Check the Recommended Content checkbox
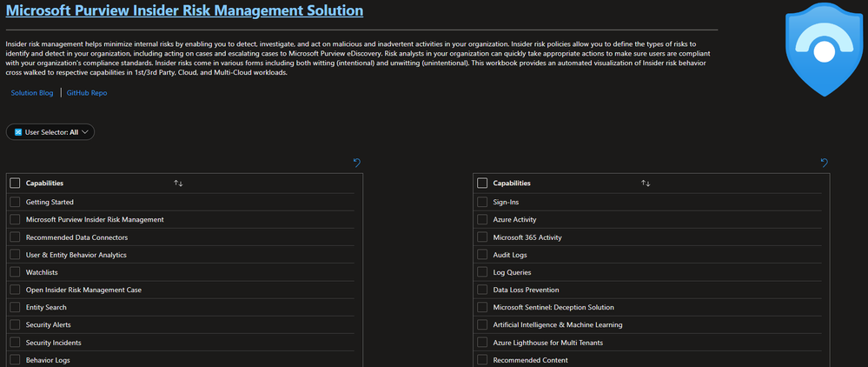 [482, 360]
